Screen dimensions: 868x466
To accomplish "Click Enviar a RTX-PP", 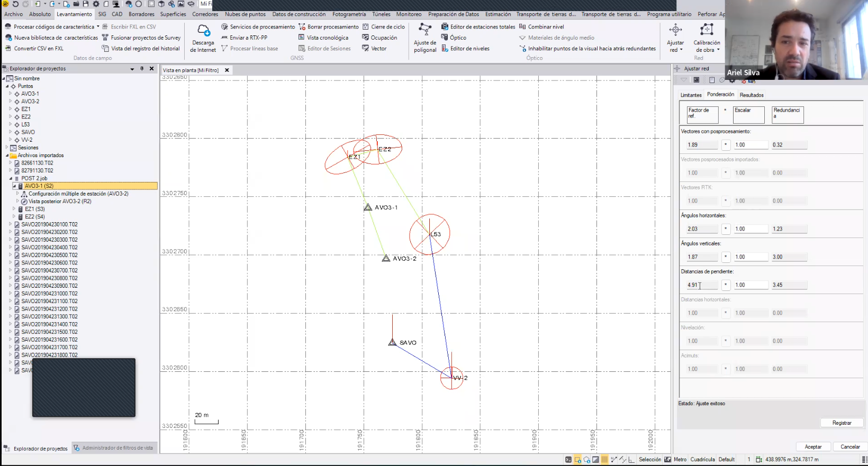I will click(x=244, y=38).
